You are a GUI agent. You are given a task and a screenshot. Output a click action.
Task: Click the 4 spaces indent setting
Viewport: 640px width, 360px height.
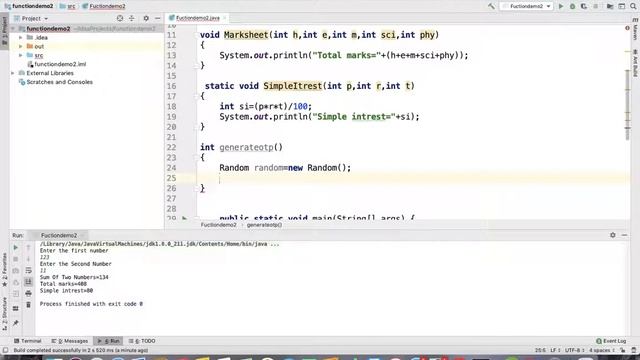[601, 350]
